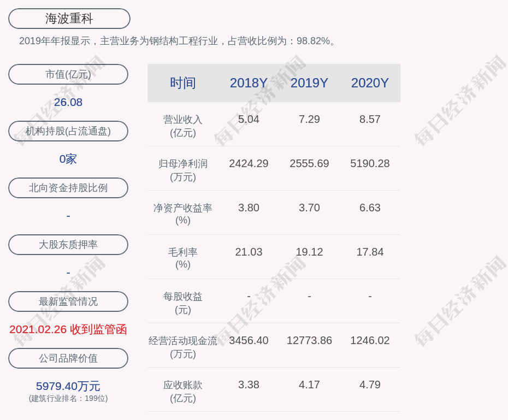Click the 建筑行业排名：199位 note
Screen dimensions: 508x420
tap(68, 398)
